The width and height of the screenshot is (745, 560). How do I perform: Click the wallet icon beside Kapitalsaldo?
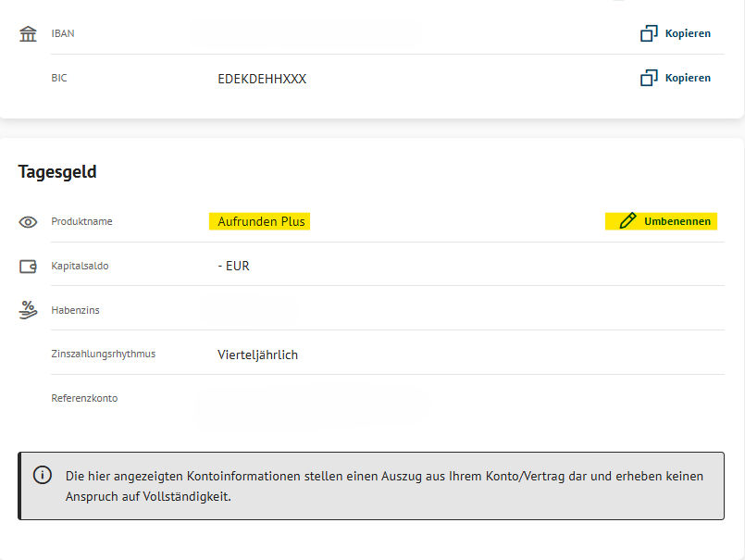(28, 267)
